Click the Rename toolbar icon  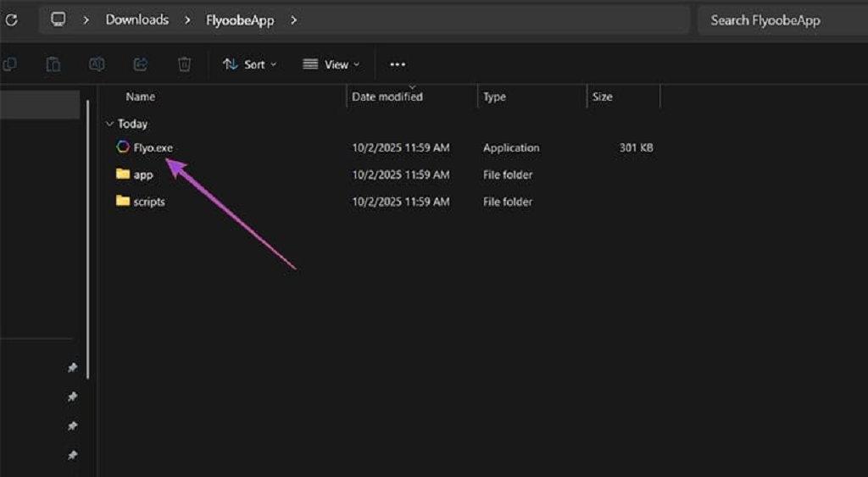coord(97,64)
